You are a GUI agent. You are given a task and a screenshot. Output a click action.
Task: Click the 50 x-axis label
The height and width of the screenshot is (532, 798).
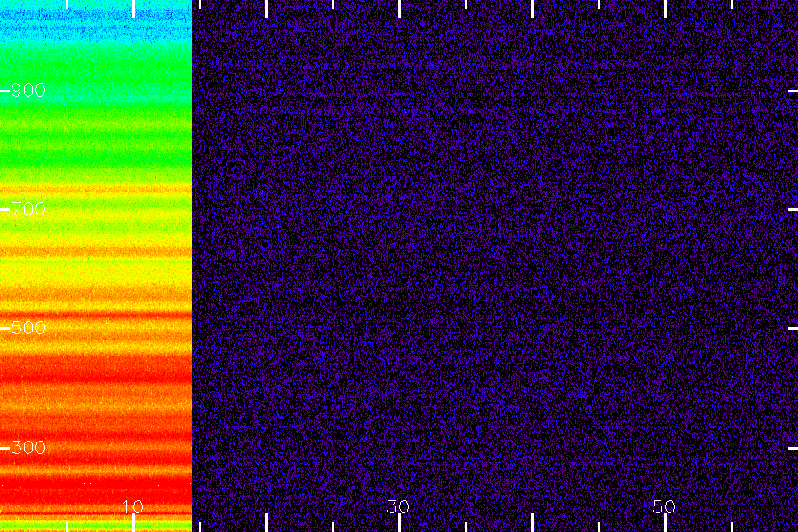click(x=664, y=506)
